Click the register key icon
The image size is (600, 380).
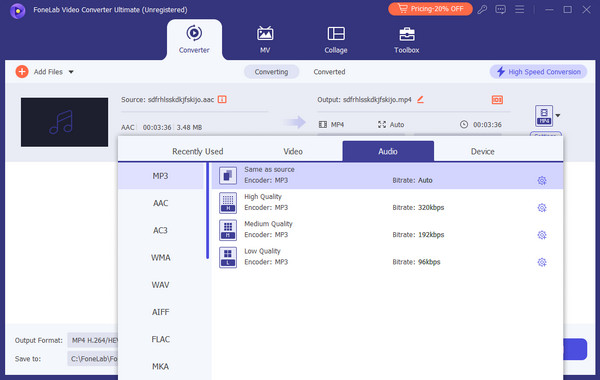[482, 10]
